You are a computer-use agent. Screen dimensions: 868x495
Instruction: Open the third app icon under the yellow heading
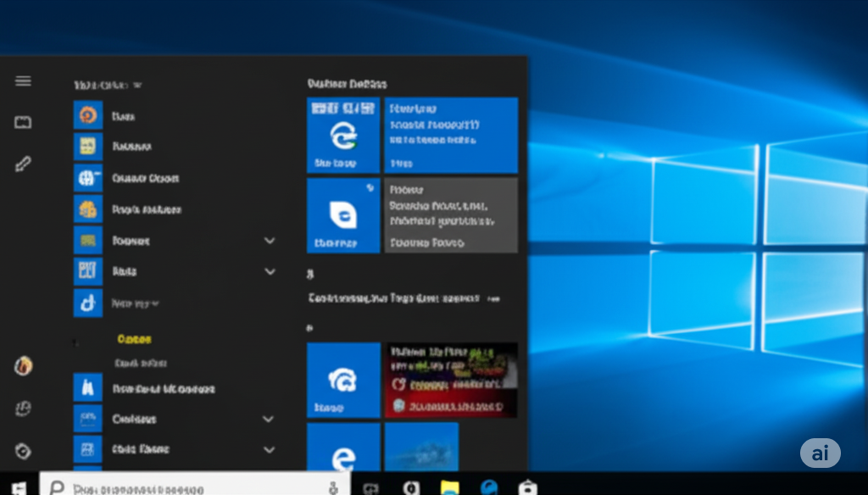pyautogui.click(x=88, y=449)
